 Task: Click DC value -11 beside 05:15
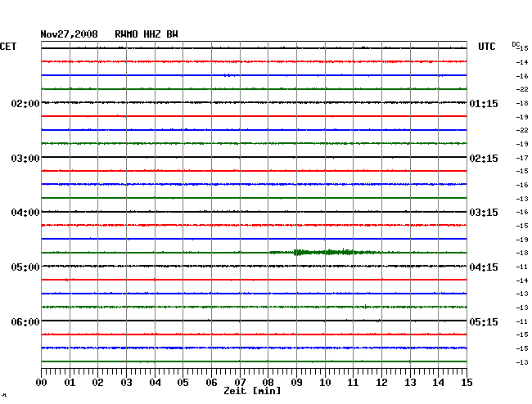tap(522, 321)
